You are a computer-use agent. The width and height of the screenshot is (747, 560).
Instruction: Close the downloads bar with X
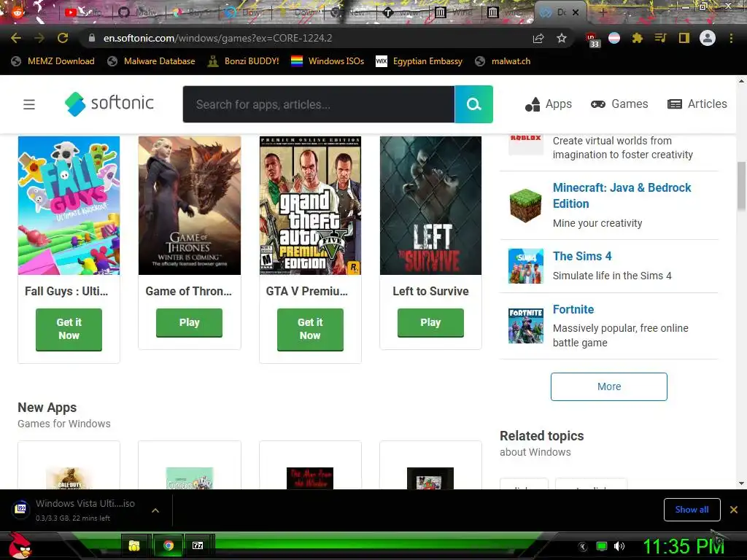(x=734, y=510)
